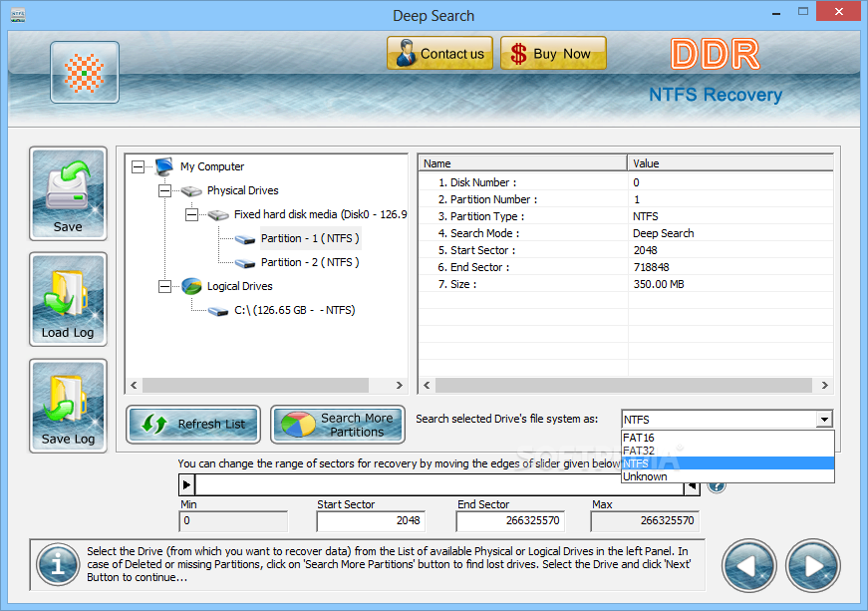This screenshot has height=611, width=868.
Task: Select Partition - 1 ( NTFS )
Action: 310,238
